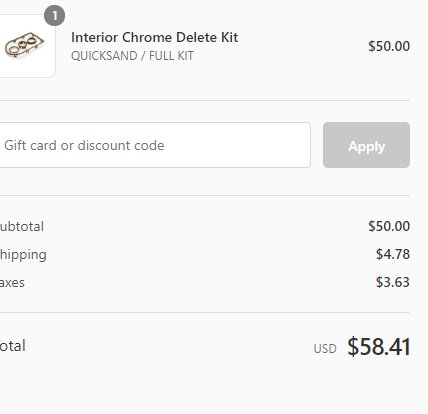428x414 pixels.
Task: Click the Shipping label
Action: (x=23, y=255)
